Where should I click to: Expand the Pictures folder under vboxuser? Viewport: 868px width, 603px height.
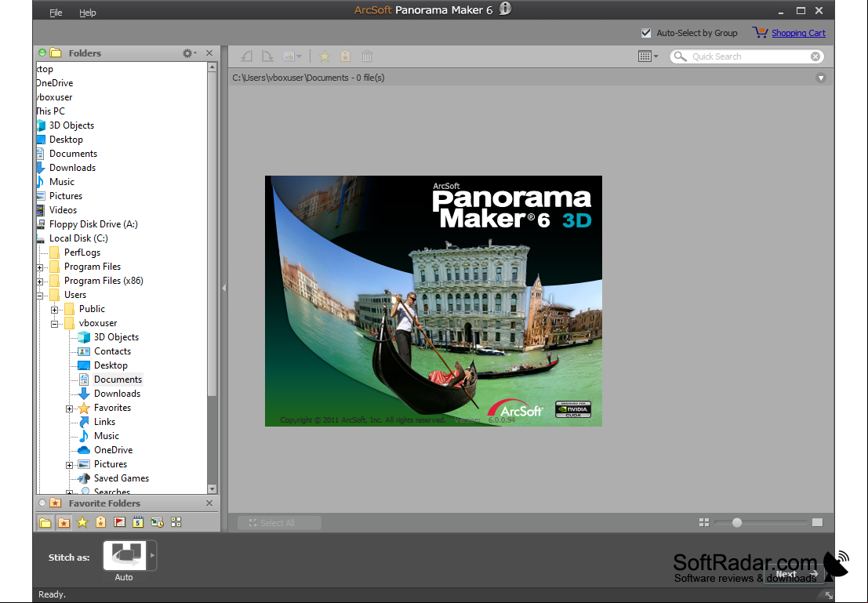tap(69, 465)
